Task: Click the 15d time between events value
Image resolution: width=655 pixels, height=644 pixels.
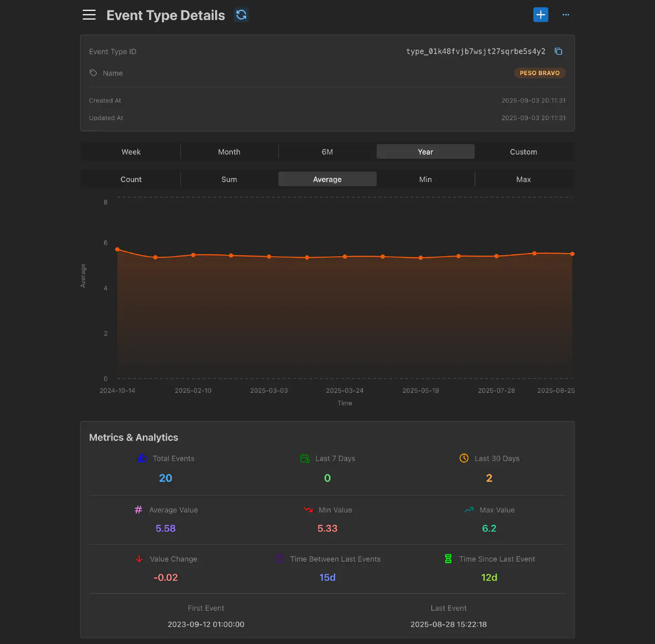Action: click(327, 578)
